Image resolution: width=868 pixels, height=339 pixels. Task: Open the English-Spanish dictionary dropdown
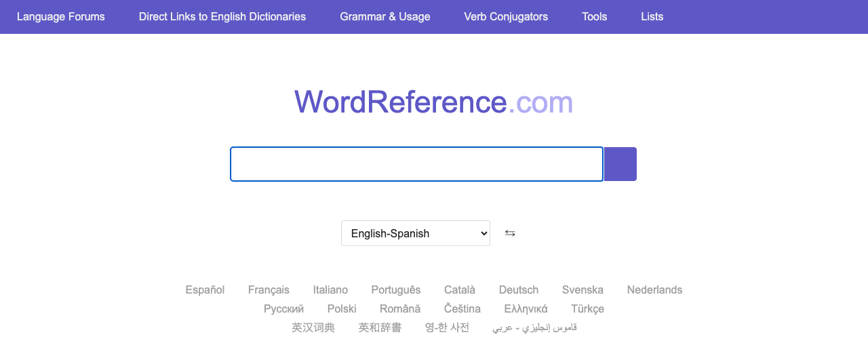coord(416,233)
